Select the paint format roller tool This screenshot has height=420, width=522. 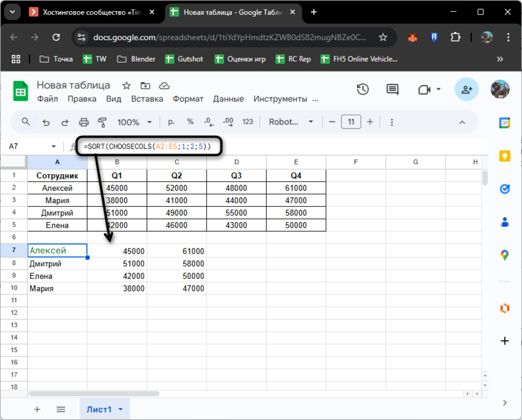(102, 122)
